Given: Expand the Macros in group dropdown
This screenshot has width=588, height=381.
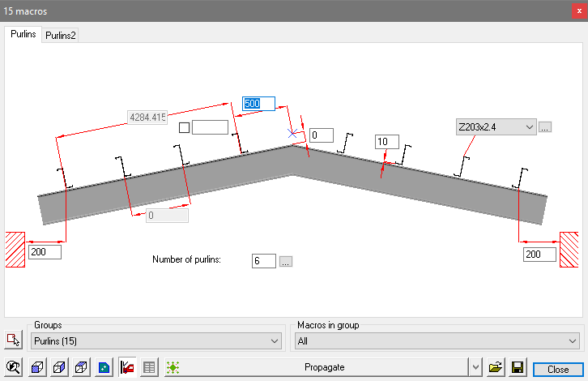Looking at the screenshot, I should 573,340.
